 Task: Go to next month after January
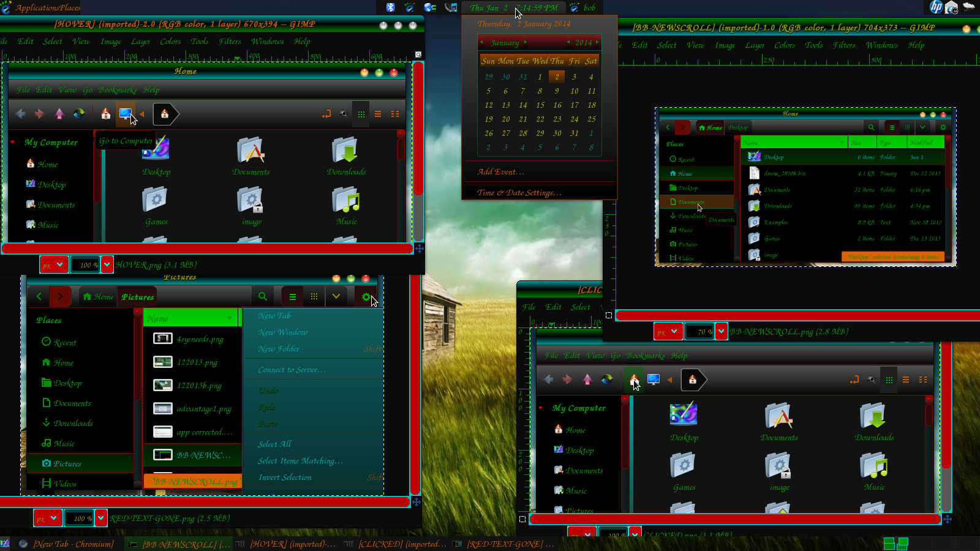(526, 42)
